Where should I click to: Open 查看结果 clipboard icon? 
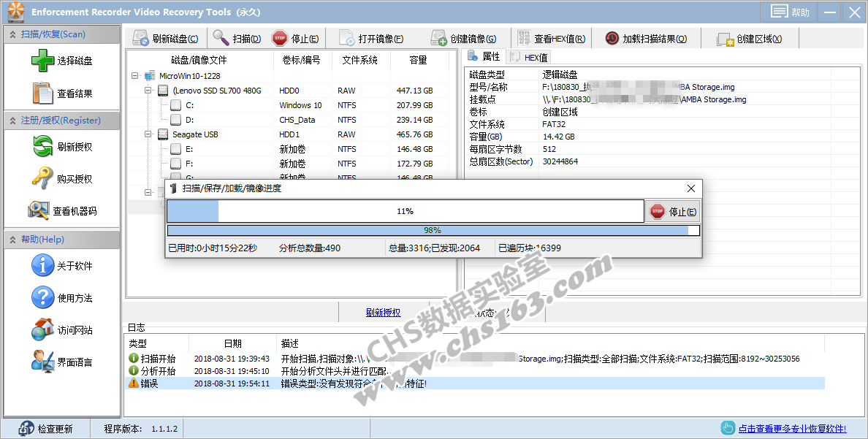click(x=42, y=93)
